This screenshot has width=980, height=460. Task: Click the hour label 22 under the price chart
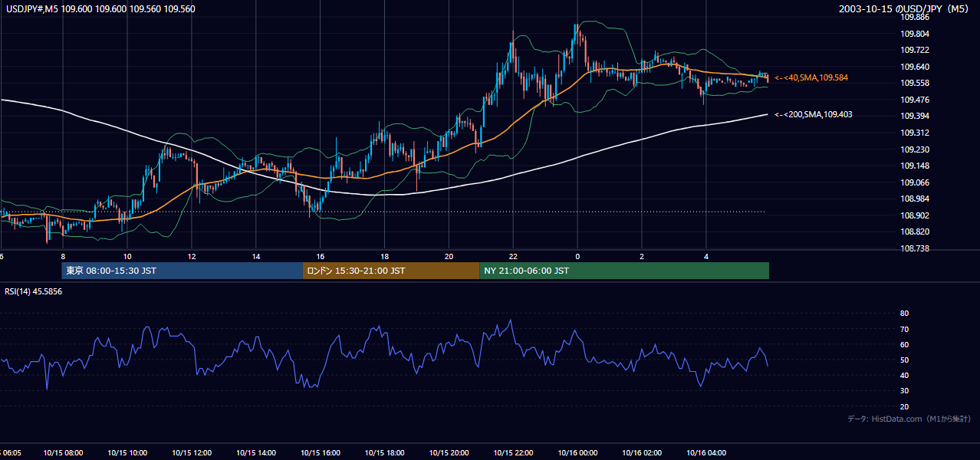514,256
